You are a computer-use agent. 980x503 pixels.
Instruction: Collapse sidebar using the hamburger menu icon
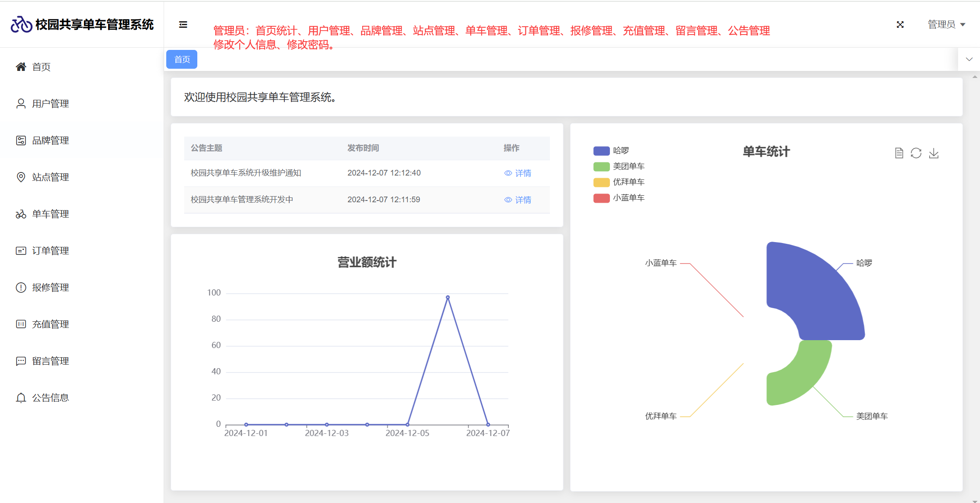[183, 25]
